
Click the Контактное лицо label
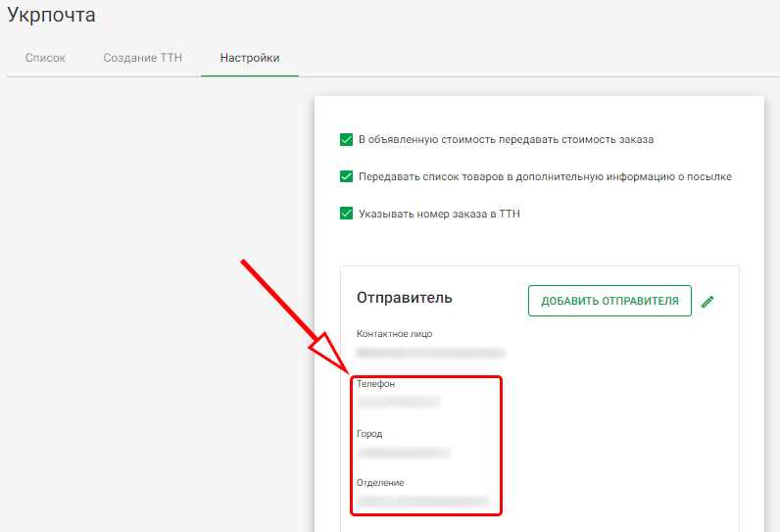coord(395,334)
